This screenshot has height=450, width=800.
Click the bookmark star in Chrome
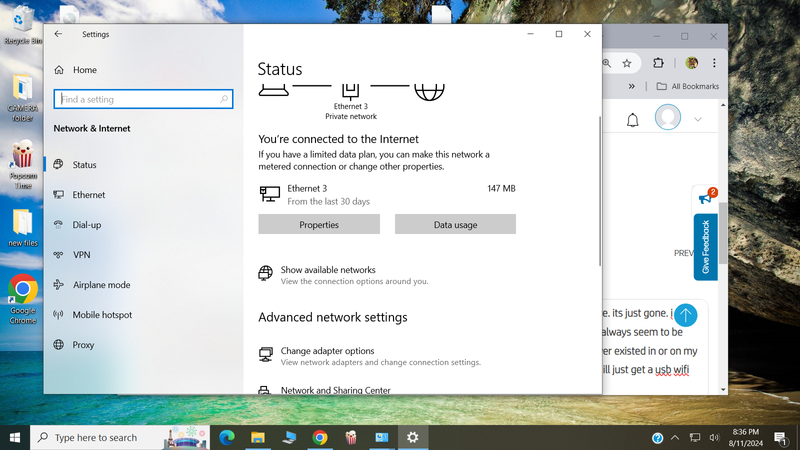[x=627, y=63]
